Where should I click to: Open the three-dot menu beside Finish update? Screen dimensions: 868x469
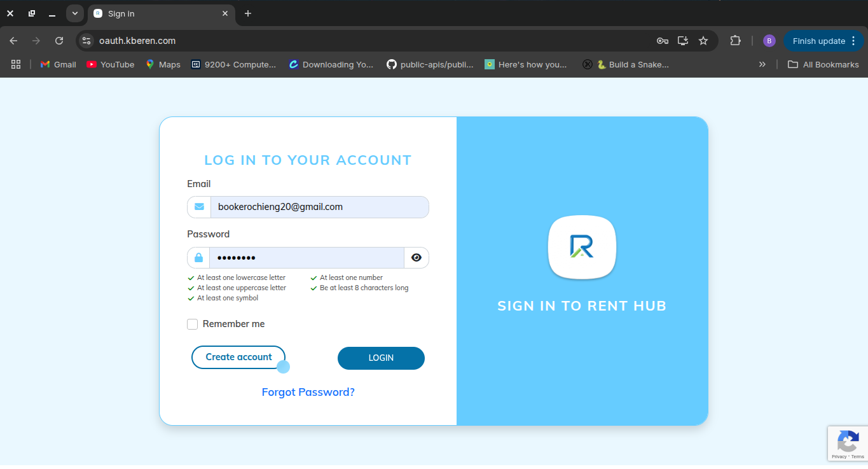point(852,40)
